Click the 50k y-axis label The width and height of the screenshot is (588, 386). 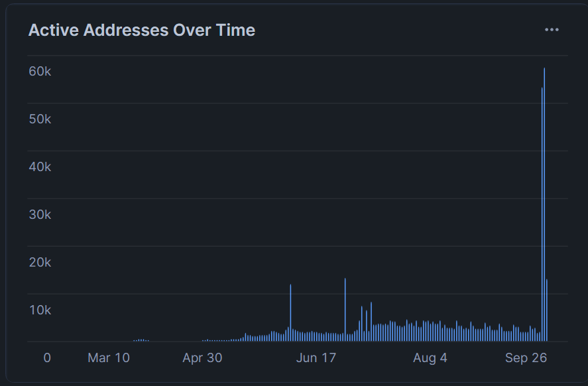pos(40,119)
